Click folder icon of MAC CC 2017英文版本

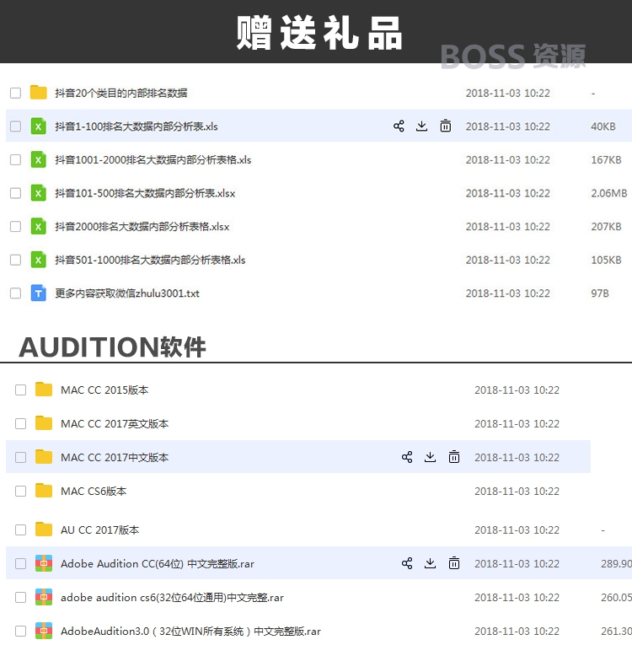pyautogui.click(x=44, y=423)
